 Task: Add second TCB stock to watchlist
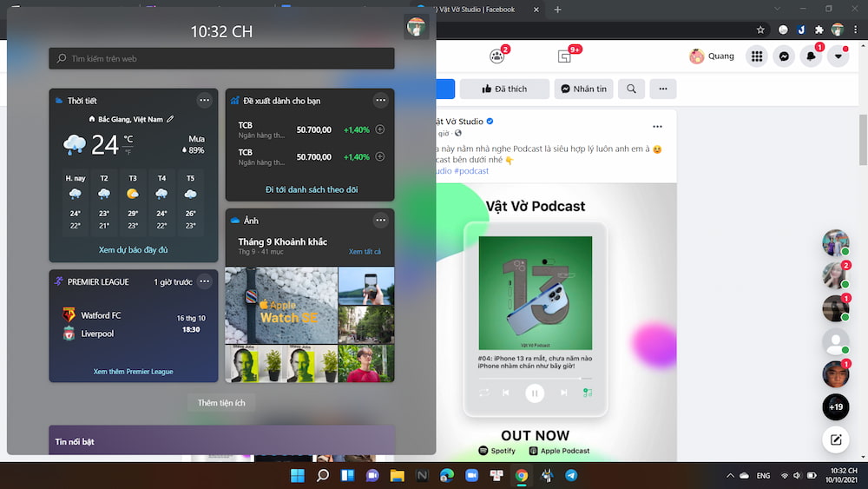point(380,156)
